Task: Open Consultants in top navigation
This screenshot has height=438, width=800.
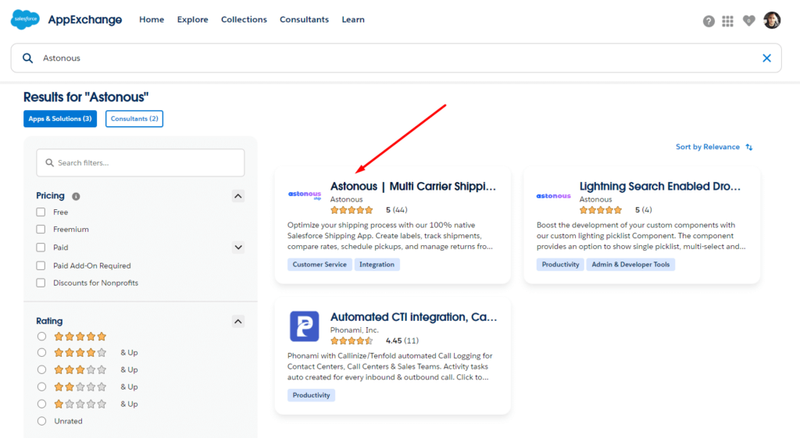Action: [304, 19]
